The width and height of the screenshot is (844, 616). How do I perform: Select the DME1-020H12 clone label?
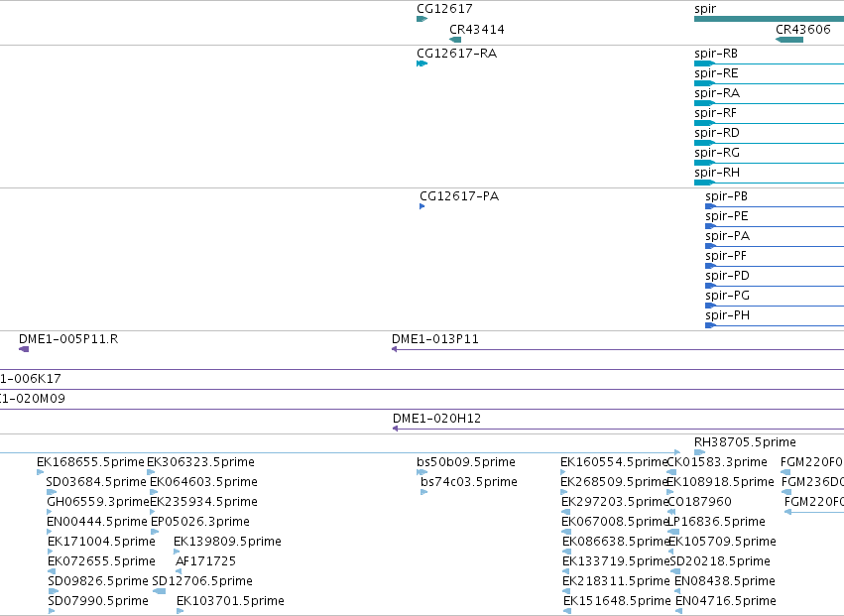[x=436, y=419]
